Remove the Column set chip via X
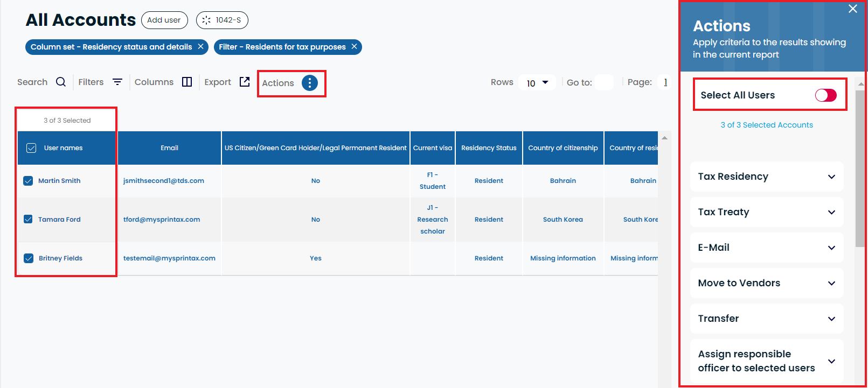868x388 pixels. [200, 46]
